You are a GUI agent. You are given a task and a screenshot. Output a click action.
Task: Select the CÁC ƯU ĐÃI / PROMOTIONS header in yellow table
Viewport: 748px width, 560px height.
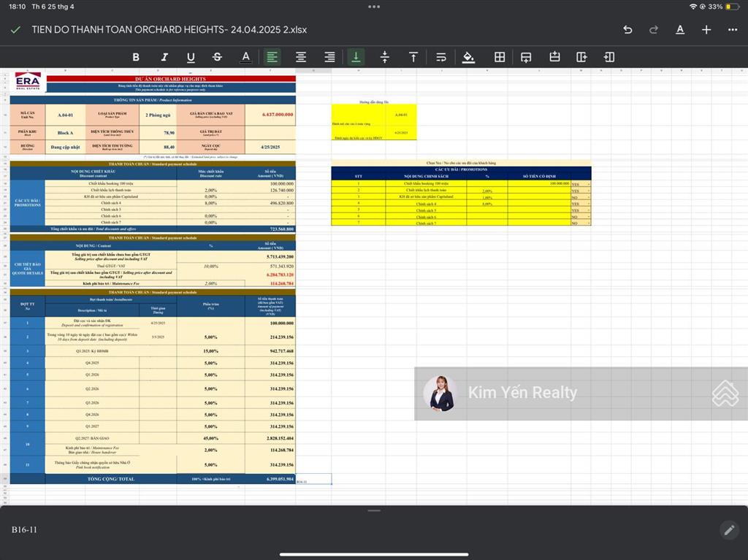point(461,169)
